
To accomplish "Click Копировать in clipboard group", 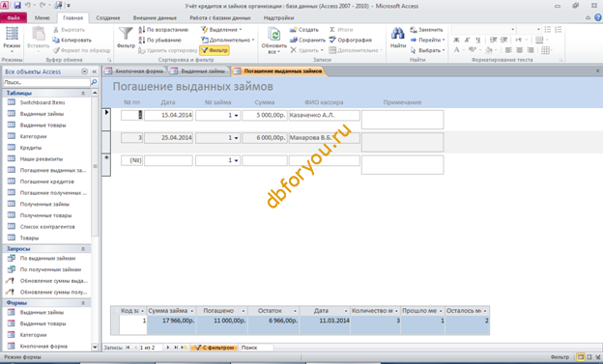I will coord(72,40).
